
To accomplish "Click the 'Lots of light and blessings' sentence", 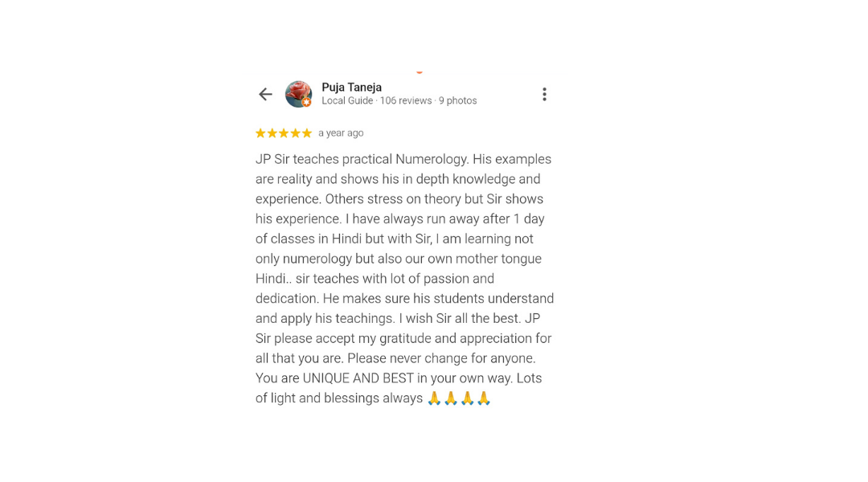I will click(x=338, y=398).
